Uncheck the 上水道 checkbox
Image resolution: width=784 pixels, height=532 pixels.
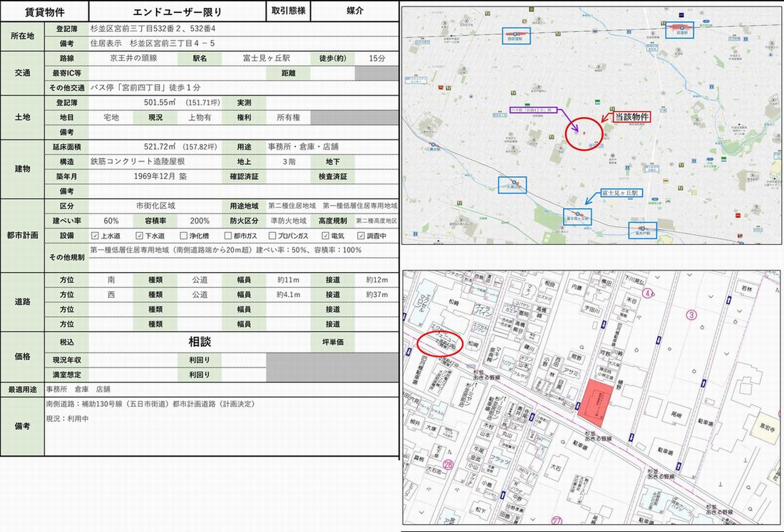95,236
